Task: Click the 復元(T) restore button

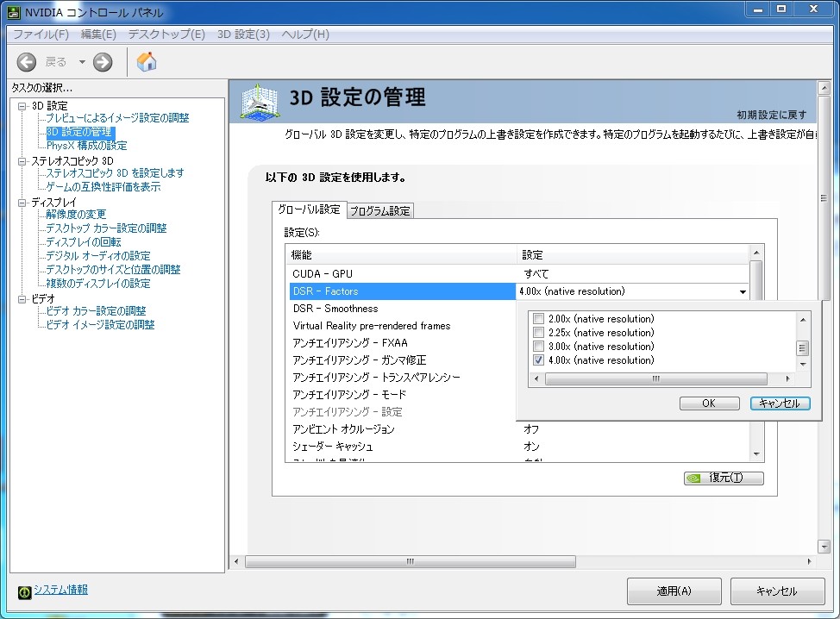Action: (x=724, y=478)
